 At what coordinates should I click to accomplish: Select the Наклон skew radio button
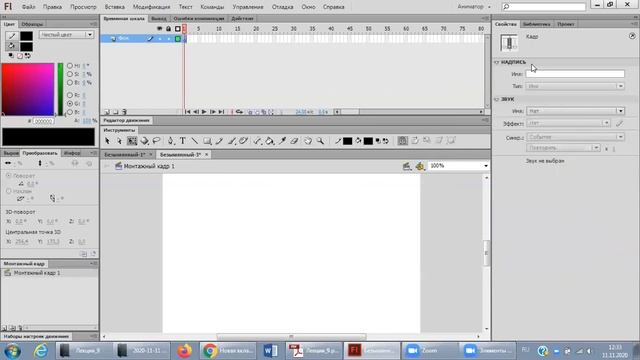[9, 191]
